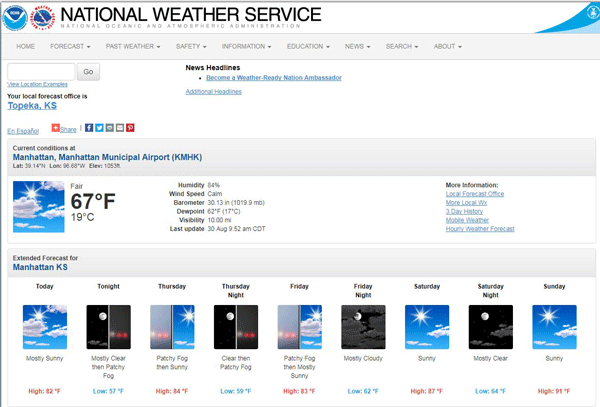Screen dimensions: 600x407
Task: Open Hourly Weather Forecast link
Action: 480,229
